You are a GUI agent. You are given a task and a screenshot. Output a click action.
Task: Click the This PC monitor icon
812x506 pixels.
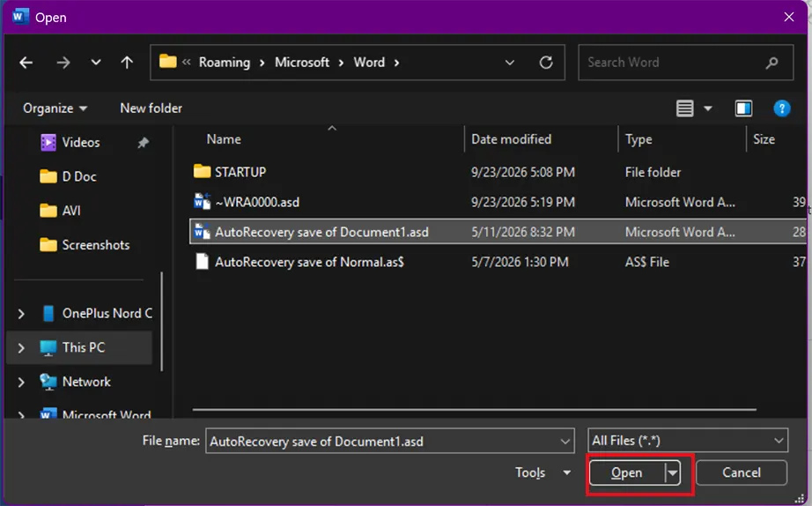point(48,348)
